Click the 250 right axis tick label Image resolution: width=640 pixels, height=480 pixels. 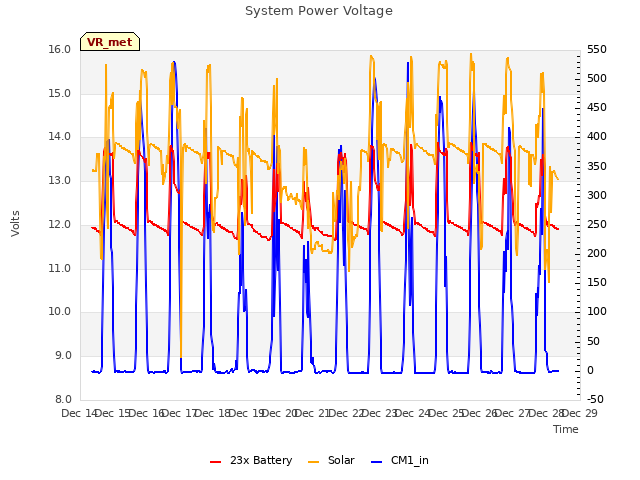pyautogui.click(x=597, y=224)
